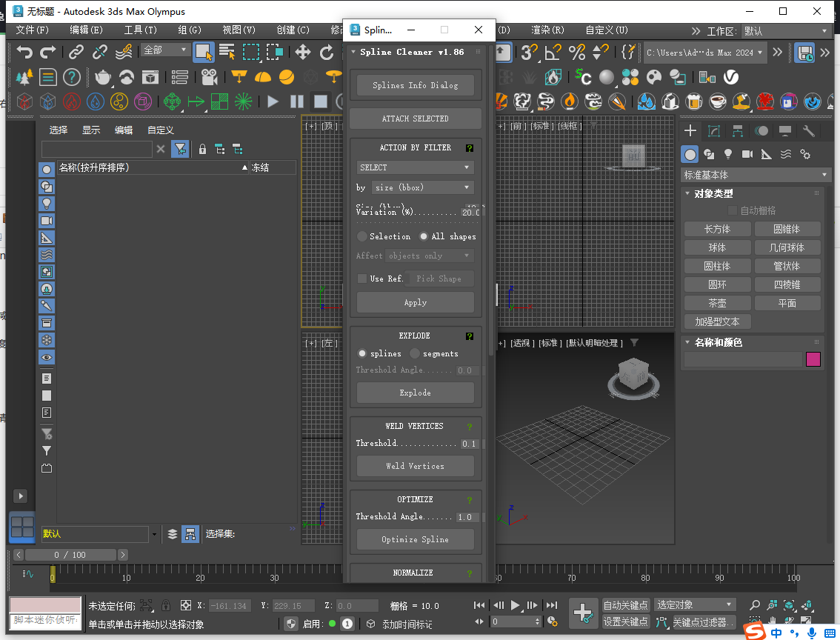Click the scene explorer filter funnel icon
840x640 pixels.
click(181, 150)
